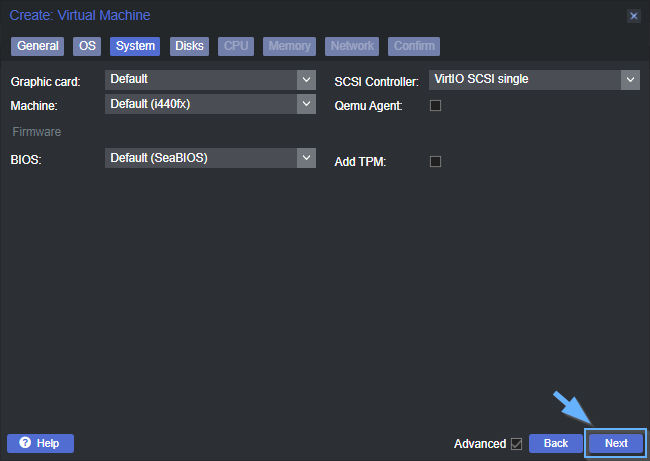Select the System tab
The width and height of the screenshot is (650, 461).
pos(135,46)
